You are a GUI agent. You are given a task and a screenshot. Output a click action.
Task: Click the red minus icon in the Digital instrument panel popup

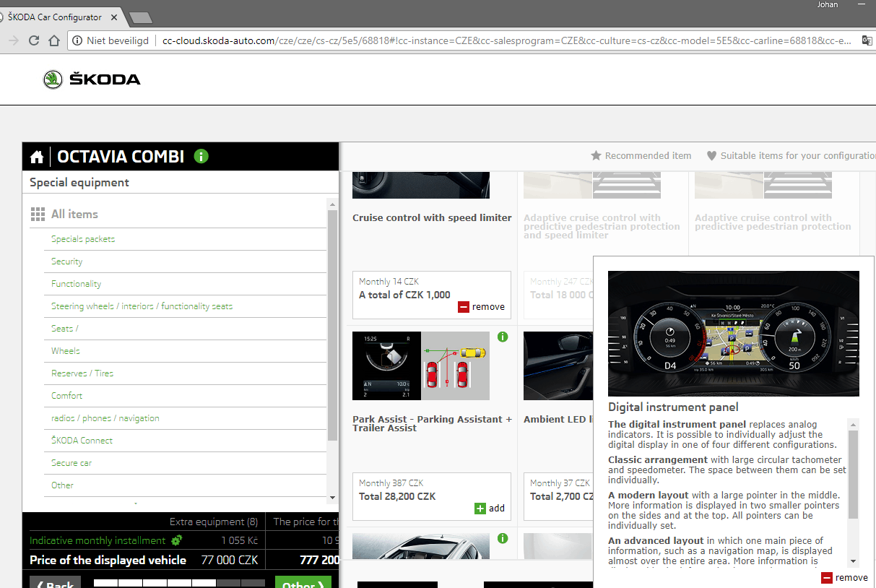827,578
